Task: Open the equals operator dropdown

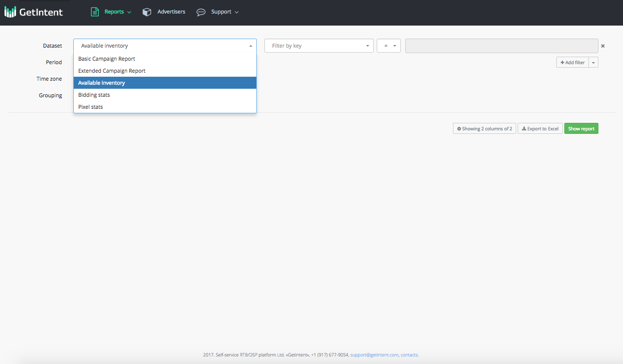Action: point(388,46)
